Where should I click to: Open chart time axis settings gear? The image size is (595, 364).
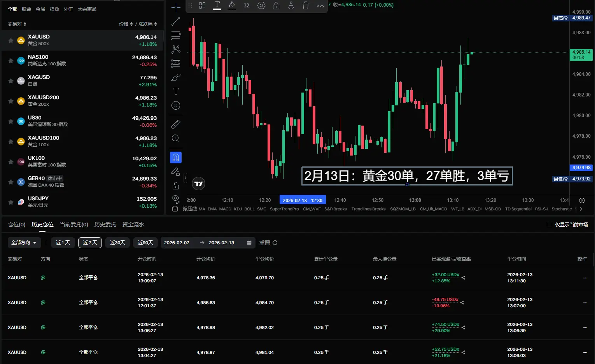pyautogui.click(x=582, y=200)
